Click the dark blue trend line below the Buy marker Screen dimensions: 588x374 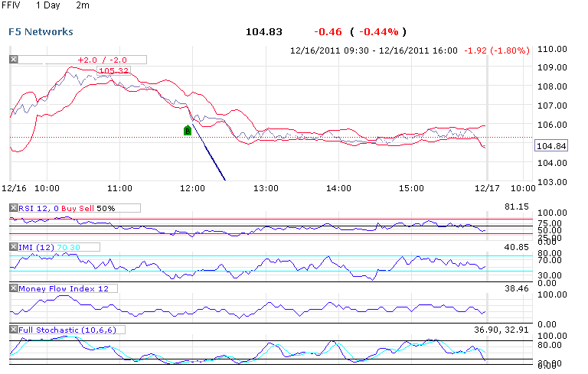(x=209, y=152)
